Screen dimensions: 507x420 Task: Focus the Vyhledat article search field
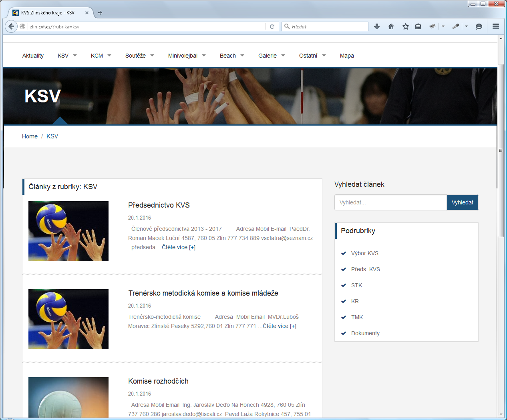coord(390,202)
